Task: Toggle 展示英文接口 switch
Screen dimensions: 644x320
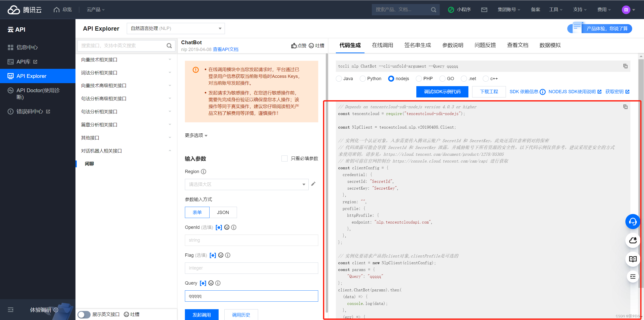Action: pos(84,314)
